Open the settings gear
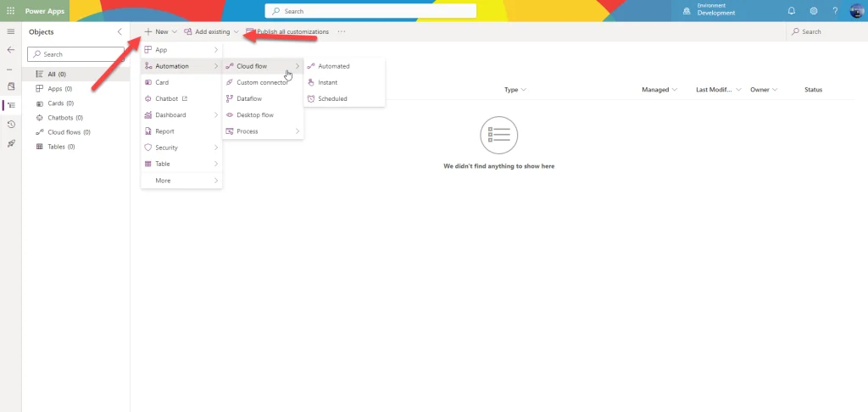This screenshot has height=412, width=868. coord(813,11)
